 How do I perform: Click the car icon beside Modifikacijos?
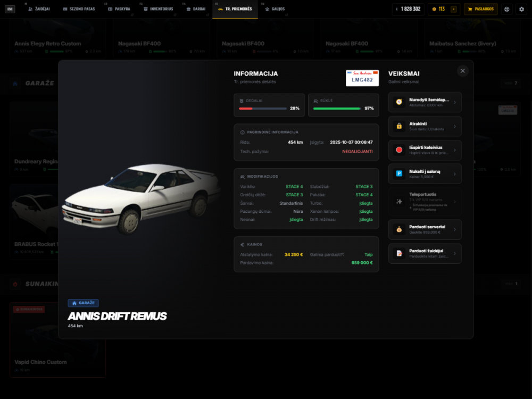[242, 177]
